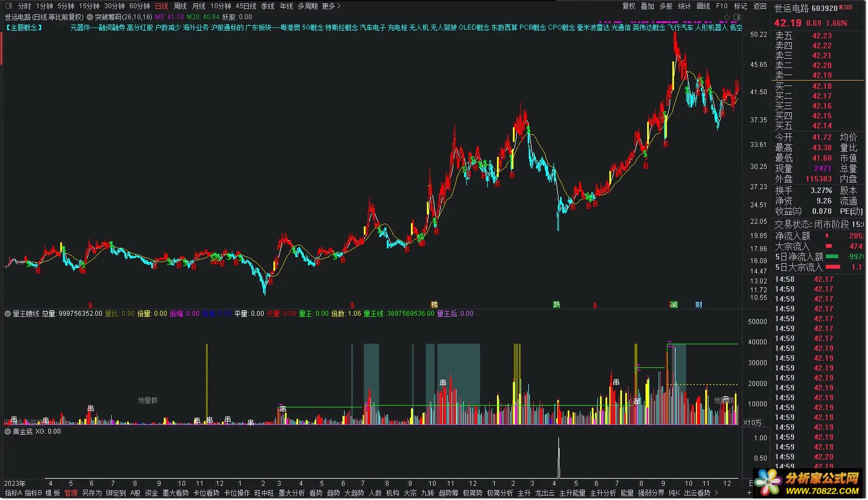
Task: Click stock name 世运电路 in quote panel
Action: tap(791, 8)
